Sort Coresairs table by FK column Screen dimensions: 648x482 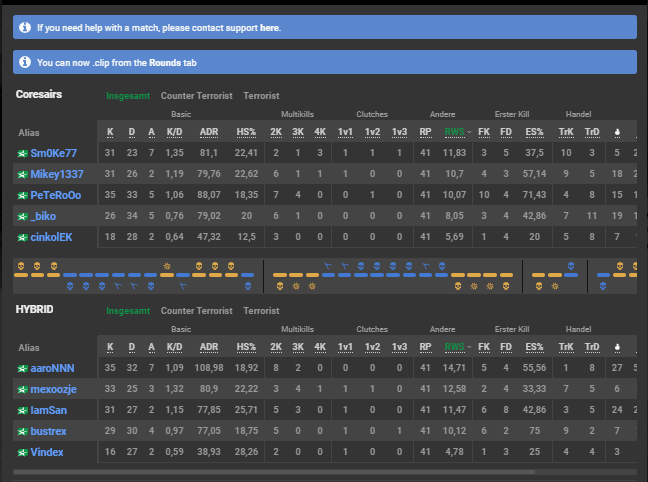484,132
